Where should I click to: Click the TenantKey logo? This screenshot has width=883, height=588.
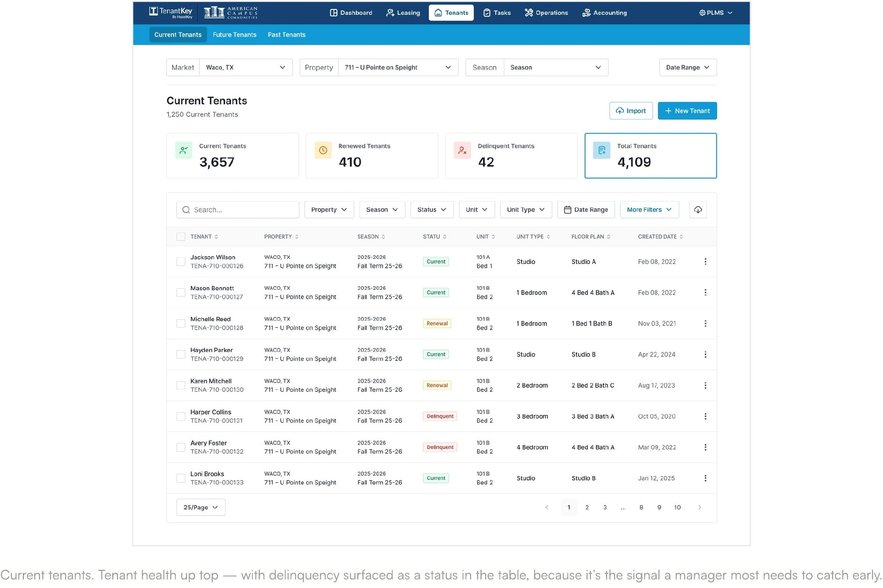click(x=170, y=12)
